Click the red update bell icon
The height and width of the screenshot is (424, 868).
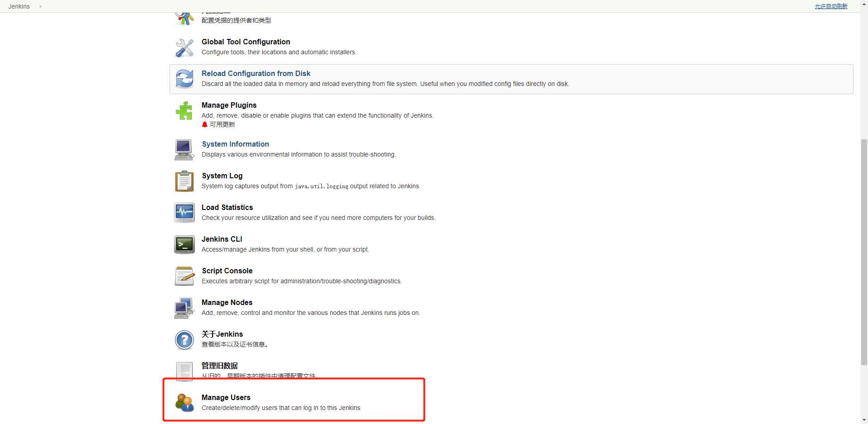(x=205, y=124)
